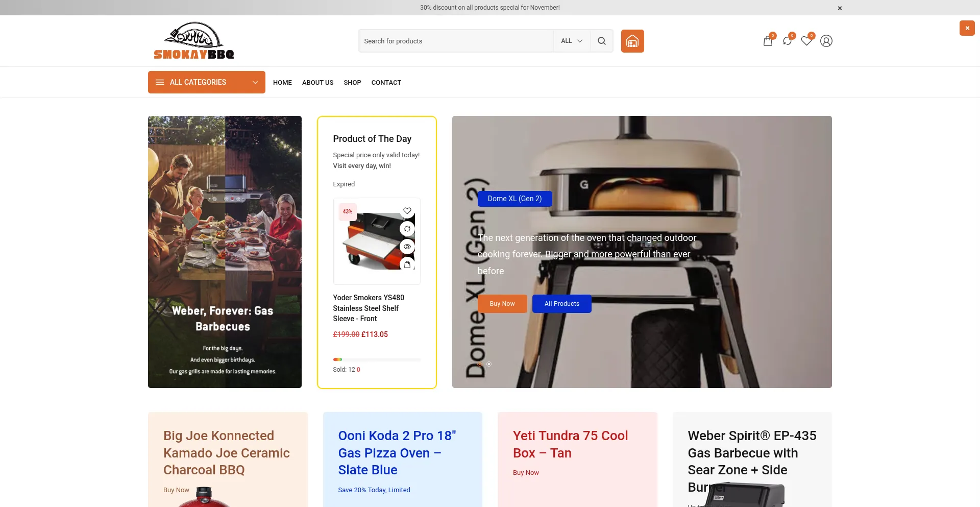980x507 pixels.
Task: Open the ALL search category dropdown
Action: 571,41
